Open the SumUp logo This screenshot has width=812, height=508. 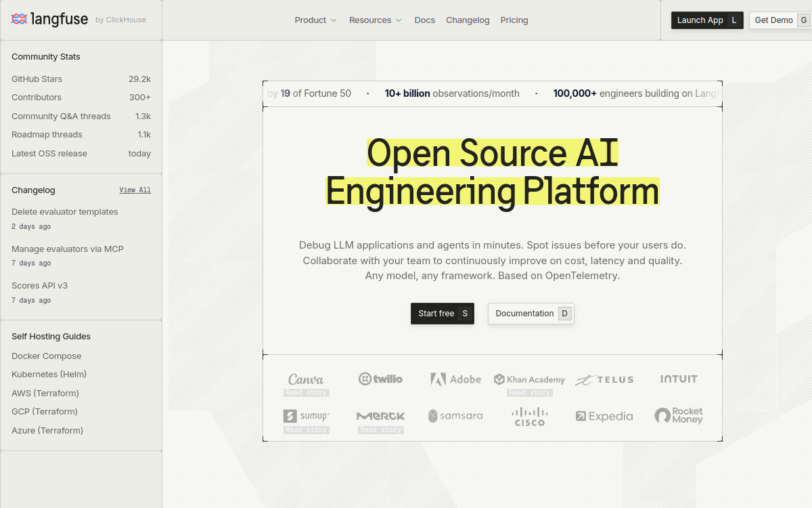point(306,416)
